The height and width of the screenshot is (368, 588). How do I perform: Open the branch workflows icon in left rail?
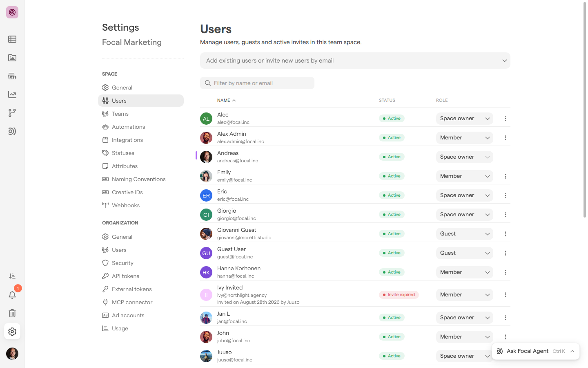pos(12,113)
